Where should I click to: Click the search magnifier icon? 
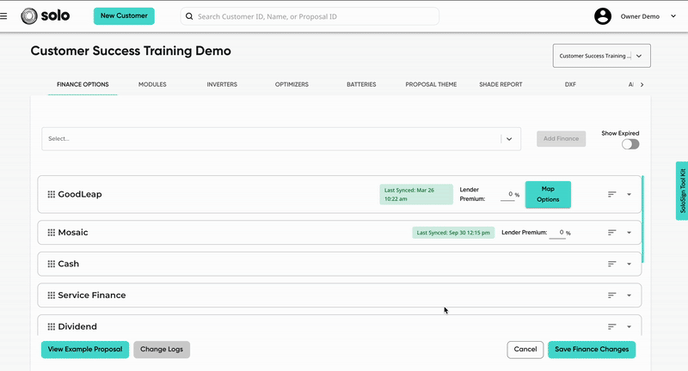coord(189,16)
